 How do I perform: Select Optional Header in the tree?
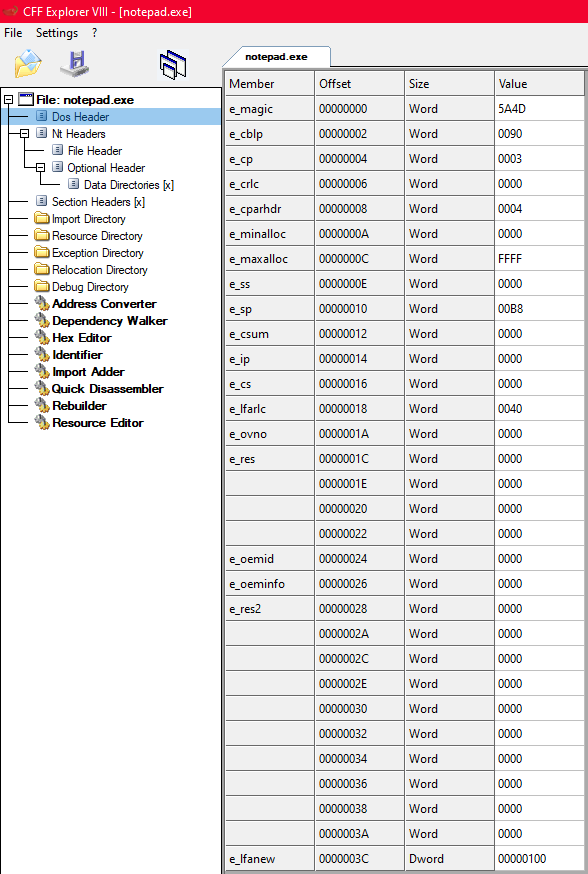(106, 168)
